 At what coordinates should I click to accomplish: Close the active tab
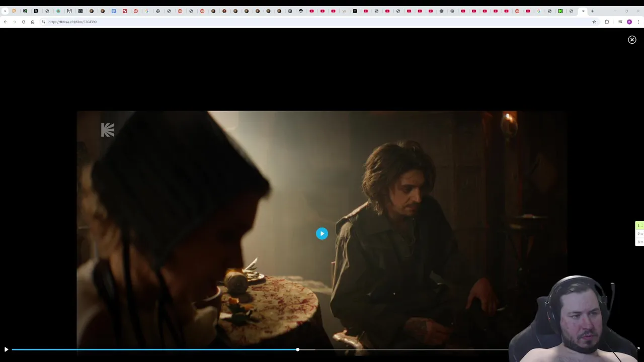click(583, 11)
